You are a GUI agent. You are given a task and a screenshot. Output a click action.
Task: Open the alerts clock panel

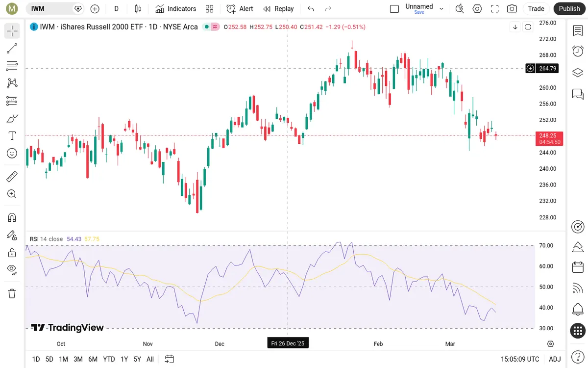(x=578, y=52)
